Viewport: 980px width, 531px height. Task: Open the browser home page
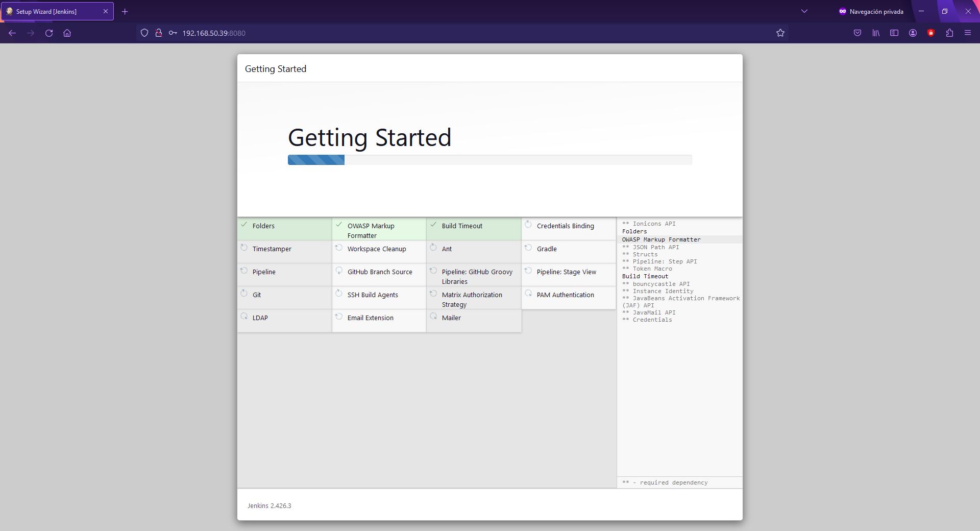67,33
